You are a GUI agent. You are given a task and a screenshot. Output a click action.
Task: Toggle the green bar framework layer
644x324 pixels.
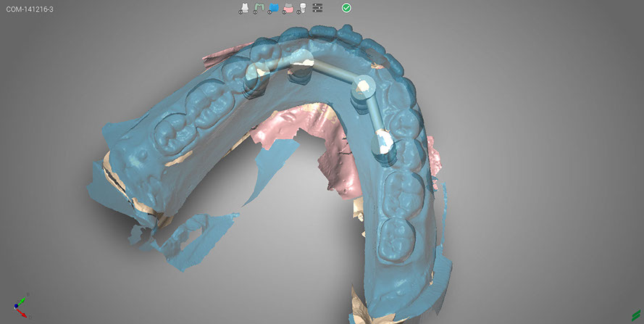[x=259, y=8]
